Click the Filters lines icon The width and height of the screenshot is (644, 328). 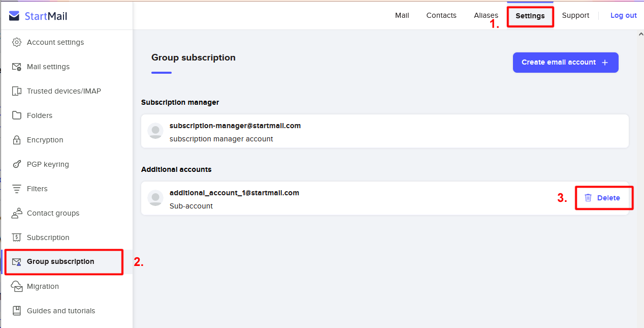point(17,189)
